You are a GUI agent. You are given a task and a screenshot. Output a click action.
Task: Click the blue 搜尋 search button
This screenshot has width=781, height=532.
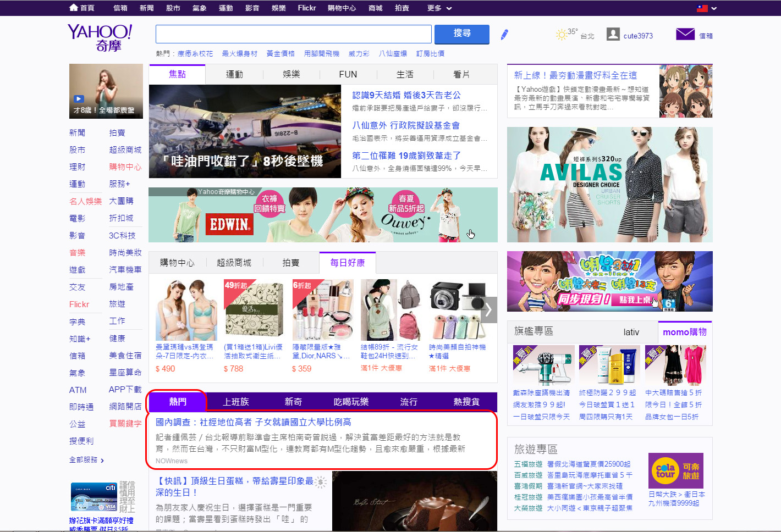pos(461,34)
